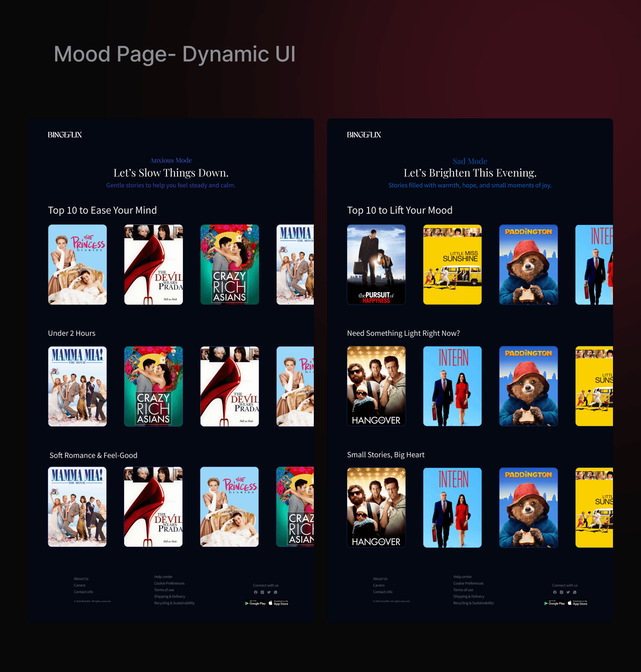This screenshot has width=641, height=672.
Task: Click the 'Anxious Mode' label
Action: pyautogui.click(x=171, y=160)
